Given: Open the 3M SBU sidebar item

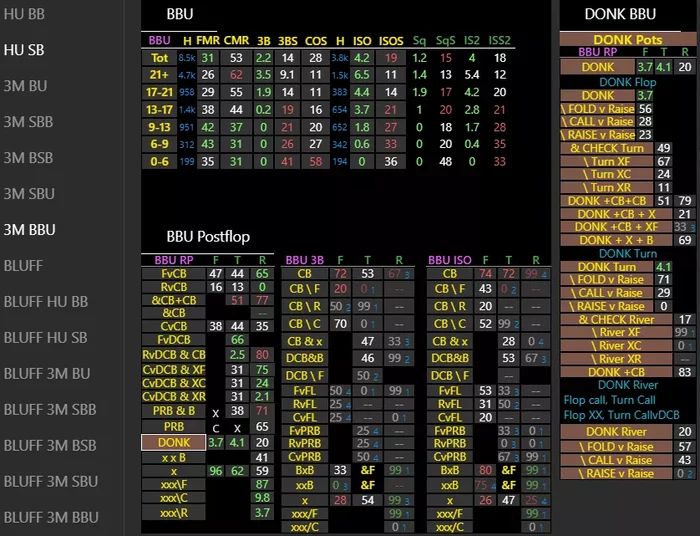Looking at the screenshot, I should click(x=29, y=194).
